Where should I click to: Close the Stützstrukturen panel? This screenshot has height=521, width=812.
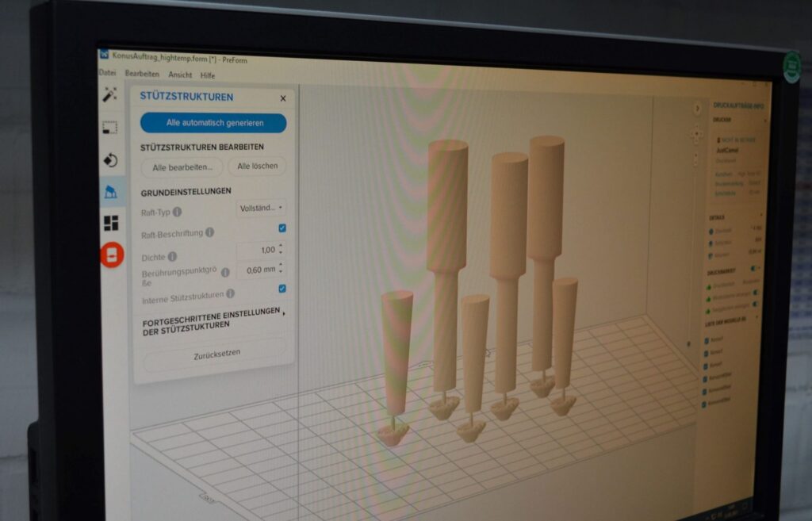283,98
